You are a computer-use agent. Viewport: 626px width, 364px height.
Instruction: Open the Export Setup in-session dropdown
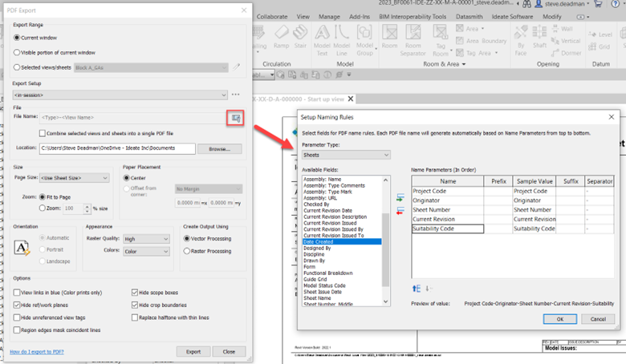[x=120, y=95]
